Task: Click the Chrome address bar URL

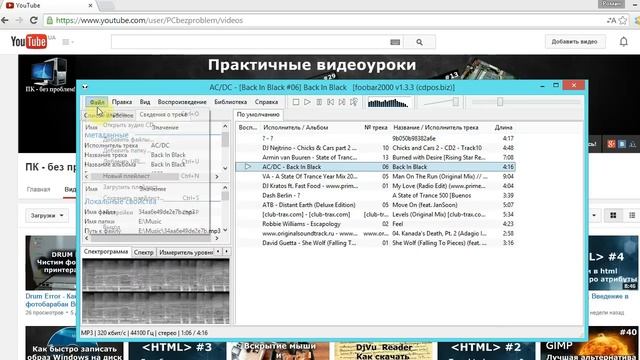Action: point(149,20)
